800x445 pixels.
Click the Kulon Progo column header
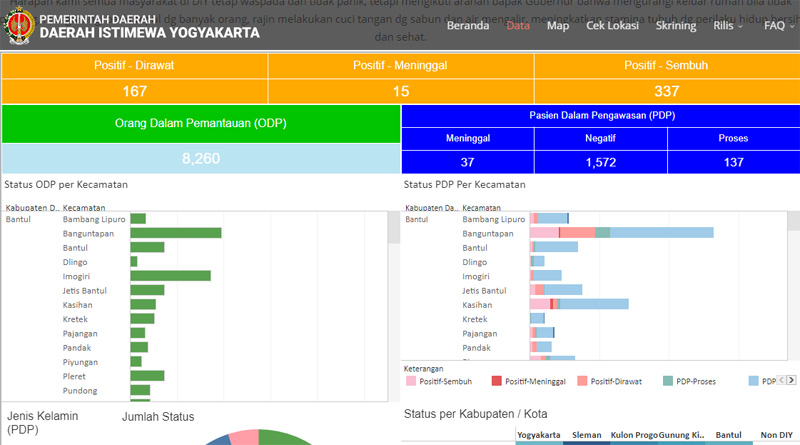pos(634,435)
